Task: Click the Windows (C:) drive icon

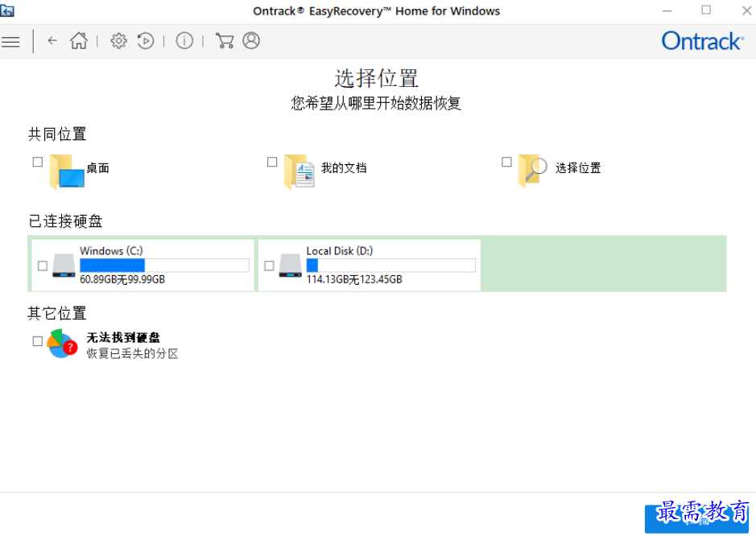Action: 64,266
